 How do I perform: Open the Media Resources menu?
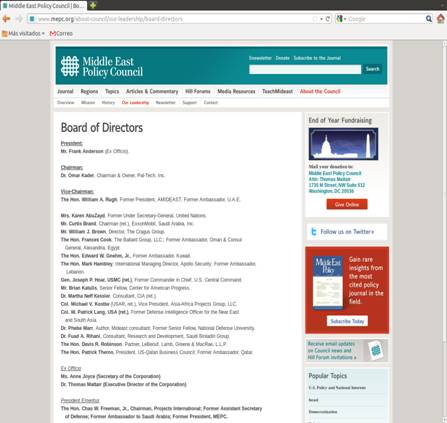(x=236, y=91)
